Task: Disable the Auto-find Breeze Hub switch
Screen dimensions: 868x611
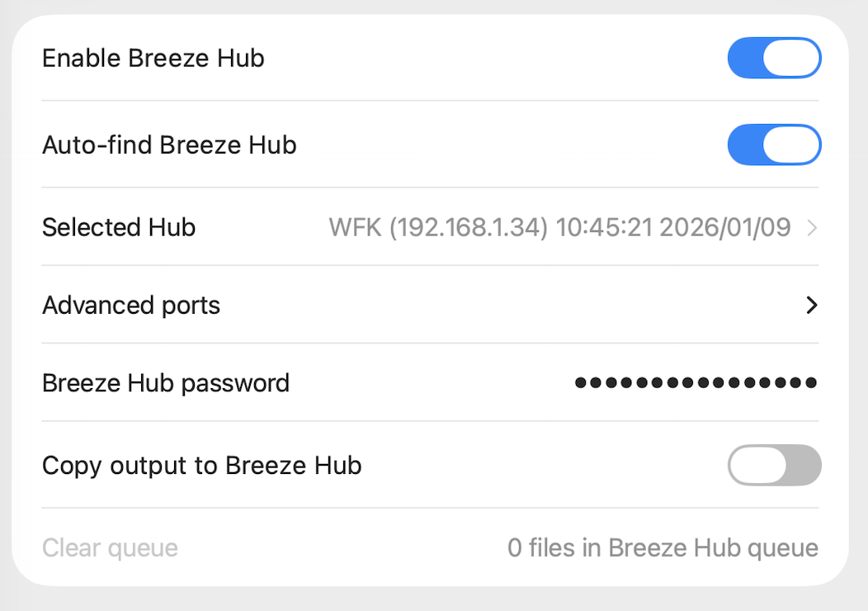Action: 774,144
